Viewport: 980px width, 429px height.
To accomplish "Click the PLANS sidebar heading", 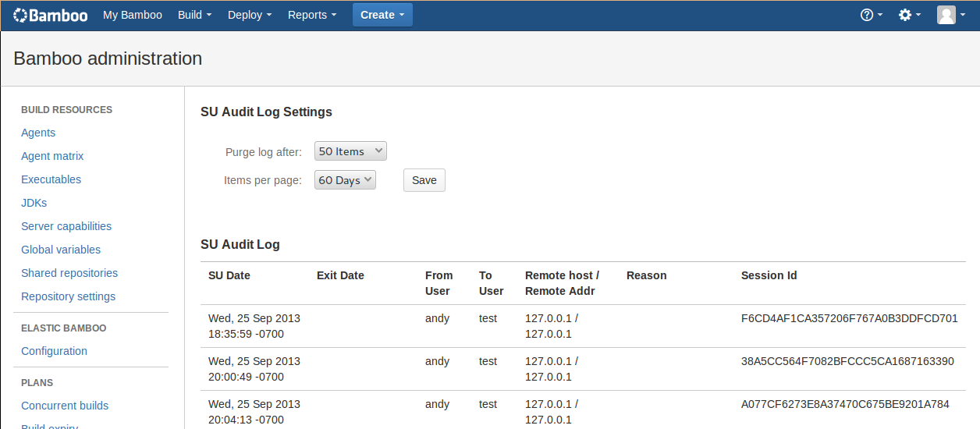I will point(37,383).
